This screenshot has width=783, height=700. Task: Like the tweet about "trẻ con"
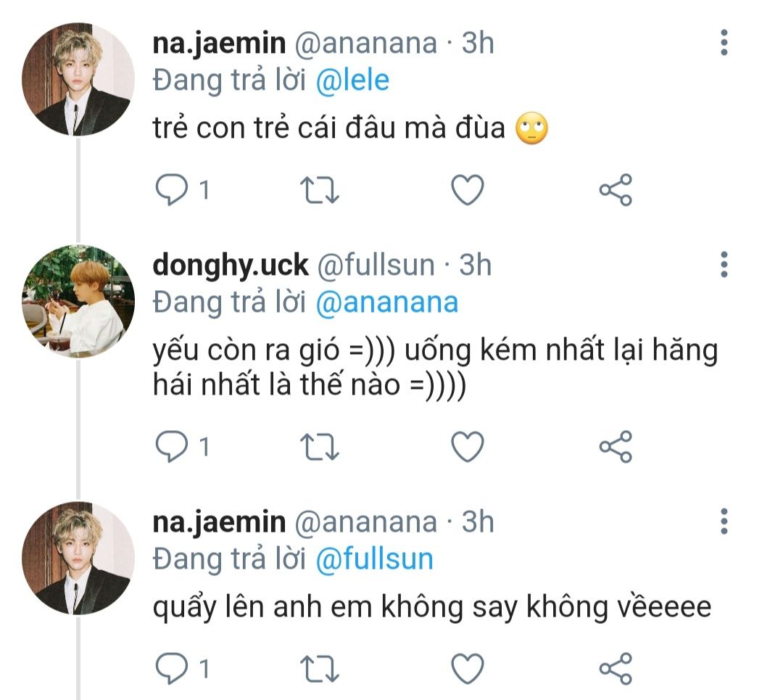pyautogui.click(x=467, y=190)
